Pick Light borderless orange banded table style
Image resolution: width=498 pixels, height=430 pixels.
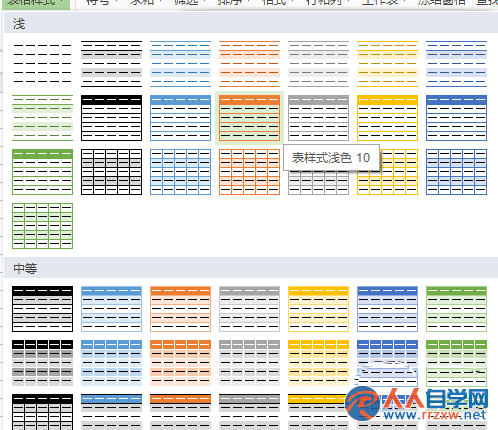pyautogui.click(x=249, y=64)
